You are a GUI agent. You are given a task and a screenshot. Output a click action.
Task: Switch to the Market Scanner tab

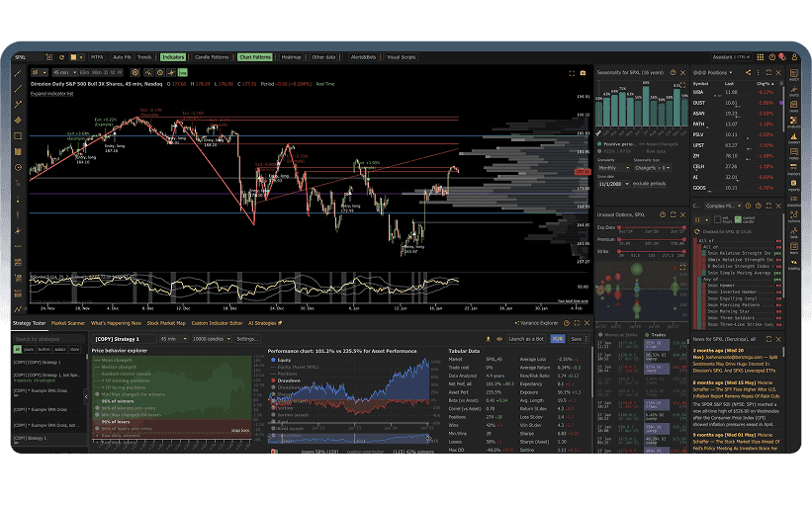tap(68, 323)
